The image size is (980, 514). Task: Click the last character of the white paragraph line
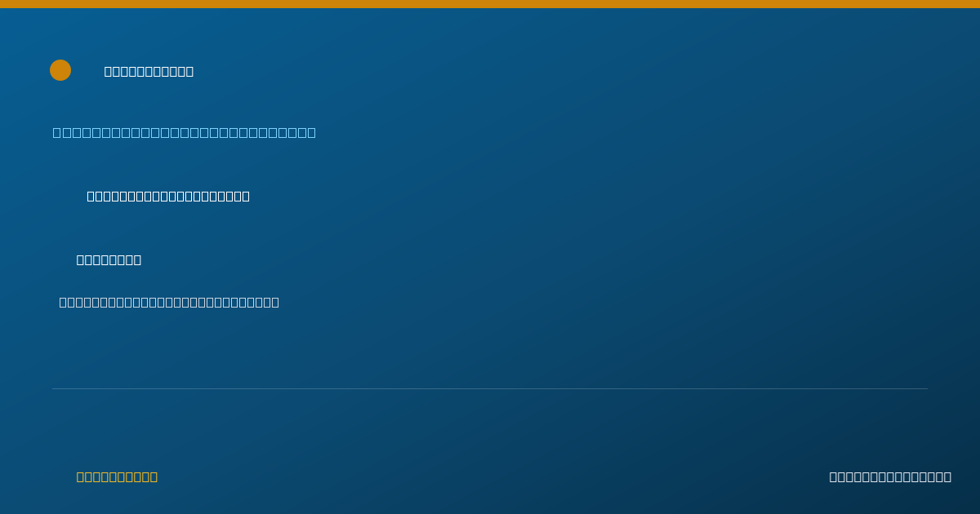pyautogui.click(x=275, y=302)
